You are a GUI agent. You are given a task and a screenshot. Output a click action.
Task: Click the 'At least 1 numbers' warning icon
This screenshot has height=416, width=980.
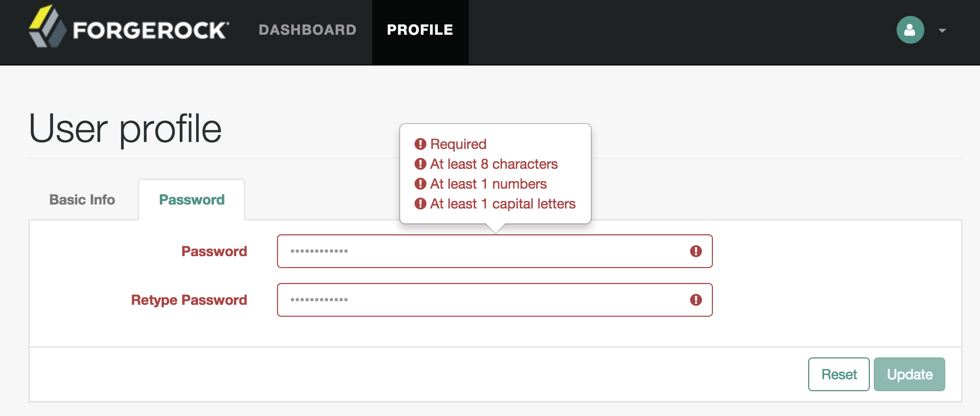pyautogui.click(x=420, y=184)
